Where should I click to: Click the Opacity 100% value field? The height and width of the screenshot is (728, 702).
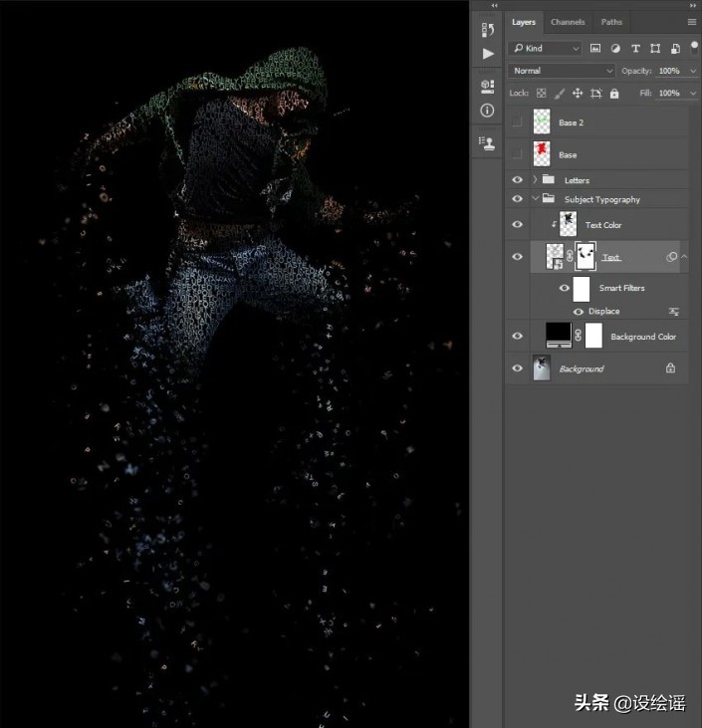point(669,71)
